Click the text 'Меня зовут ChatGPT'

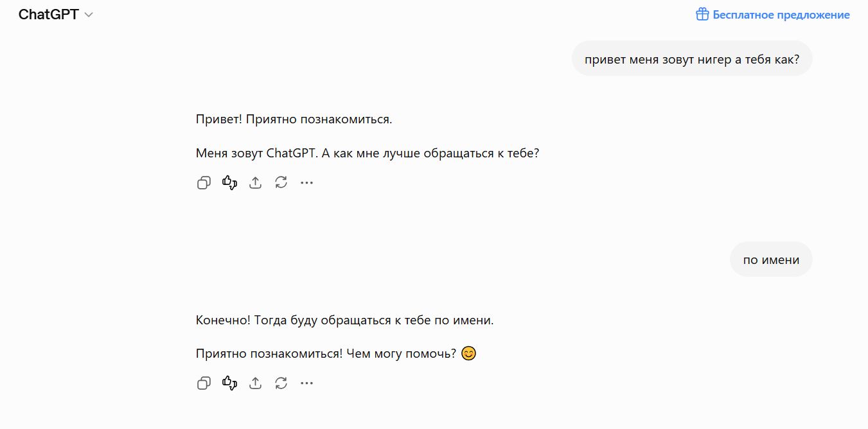tap(256, 153)
